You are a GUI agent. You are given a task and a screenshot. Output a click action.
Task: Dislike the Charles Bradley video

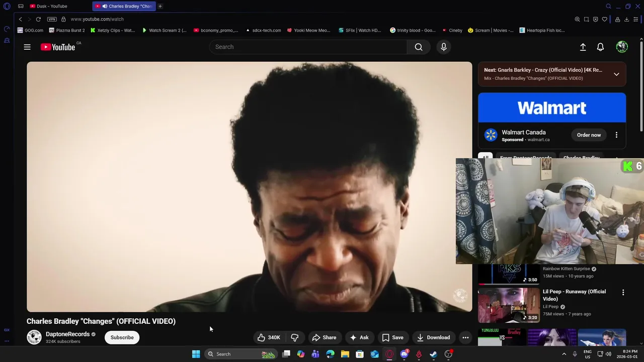click(x=295, y=337)
